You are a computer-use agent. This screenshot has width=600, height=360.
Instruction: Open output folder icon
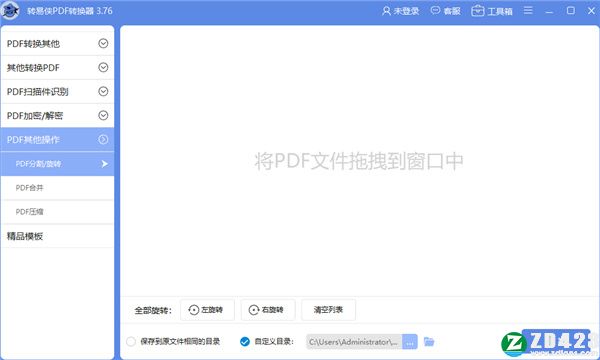tap(429, 342)
